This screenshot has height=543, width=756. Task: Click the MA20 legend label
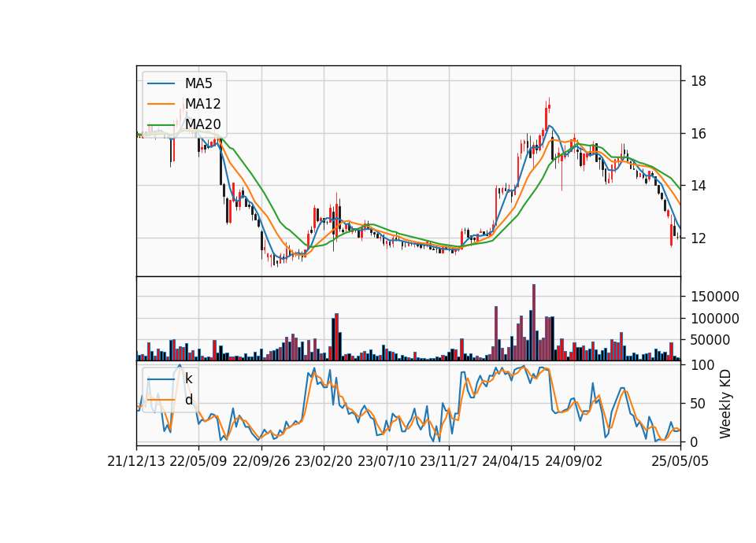click(202, 124)
